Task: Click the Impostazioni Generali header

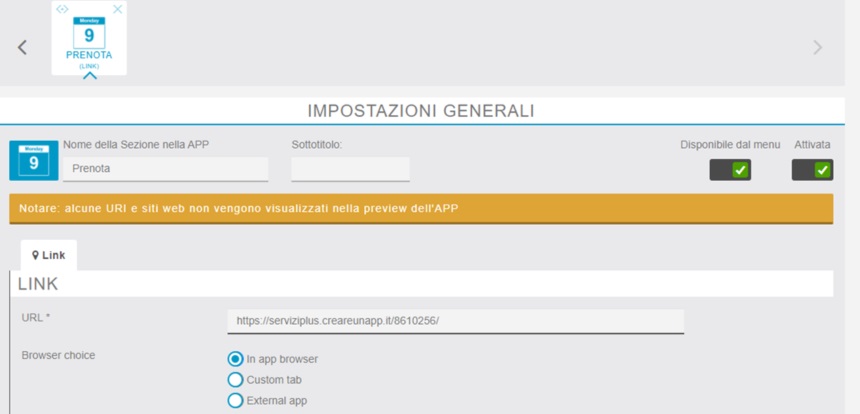Action: click(420, 110)
